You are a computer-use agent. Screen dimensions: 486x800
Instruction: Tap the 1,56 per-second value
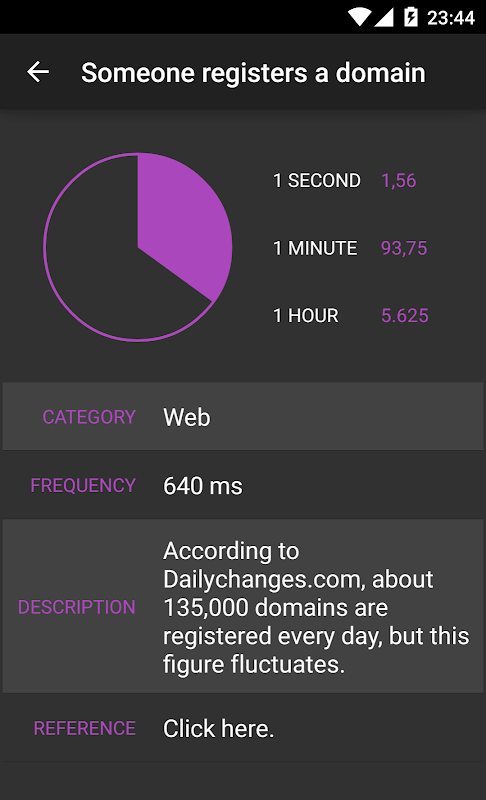[x=399, y=181]
